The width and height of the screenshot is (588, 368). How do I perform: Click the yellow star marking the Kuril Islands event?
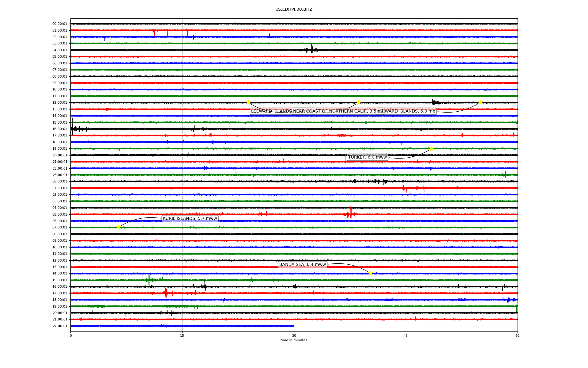tap(118, 227)
